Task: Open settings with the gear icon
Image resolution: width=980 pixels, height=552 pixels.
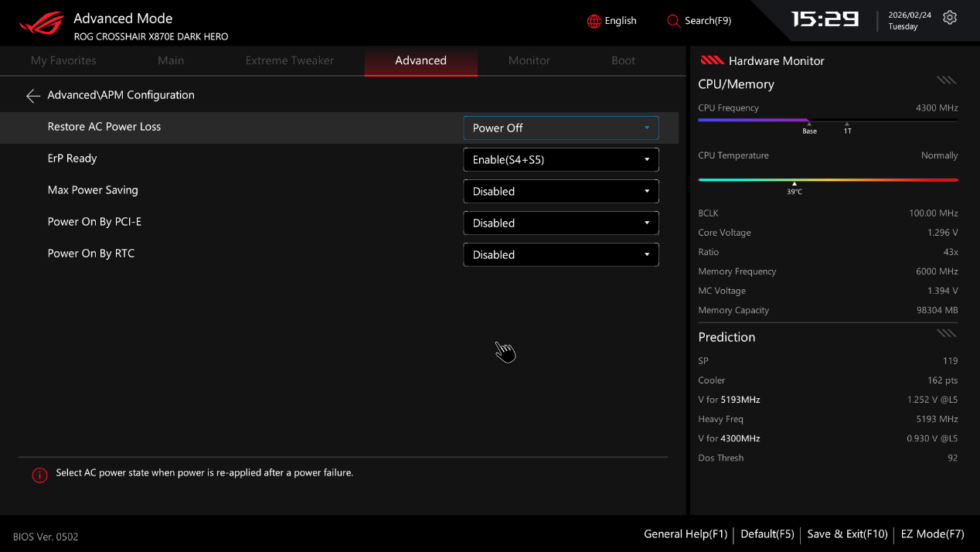Action: pyautogui.click(x=950, y=18)
